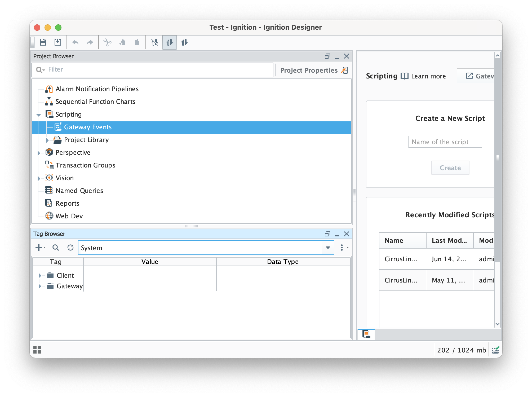The width and height of the screenshot is (532, 397).
Task: Open the Tag Browser more options menu
Action: (344, 248)
